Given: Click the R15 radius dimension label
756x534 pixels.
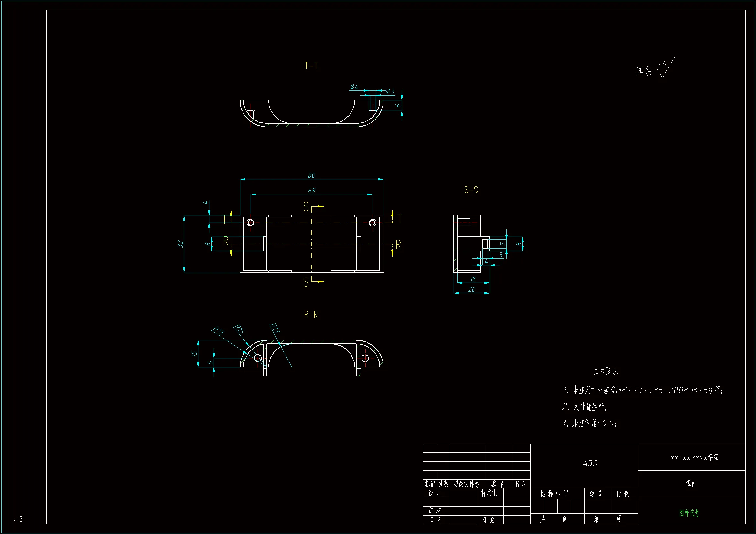Looking at the screenshot, I should pos(239,329).
